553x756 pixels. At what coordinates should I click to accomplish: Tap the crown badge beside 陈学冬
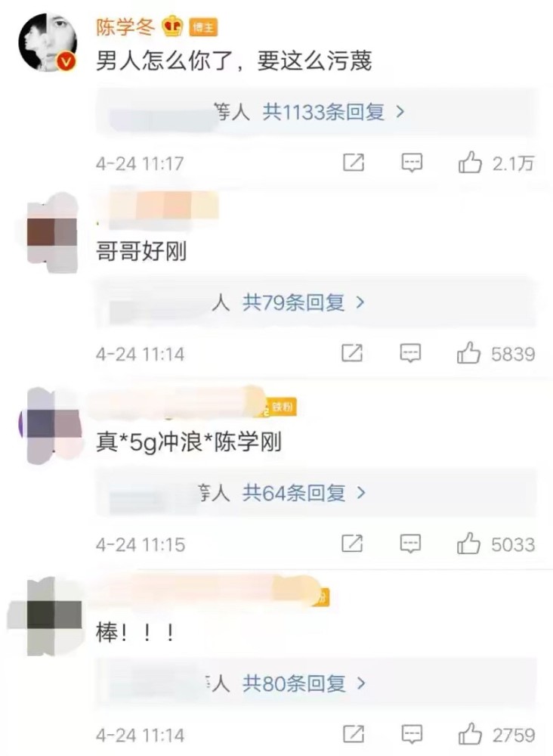(x=172, y=26)
